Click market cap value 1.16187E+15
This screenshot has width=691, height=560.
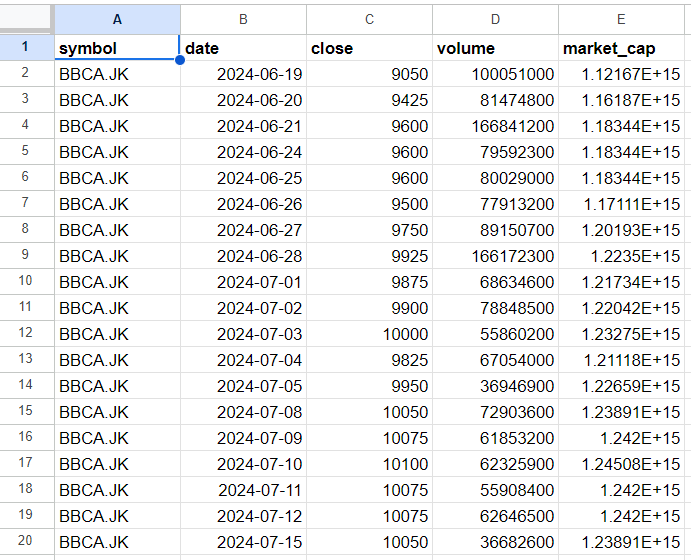tap(621, 100)
